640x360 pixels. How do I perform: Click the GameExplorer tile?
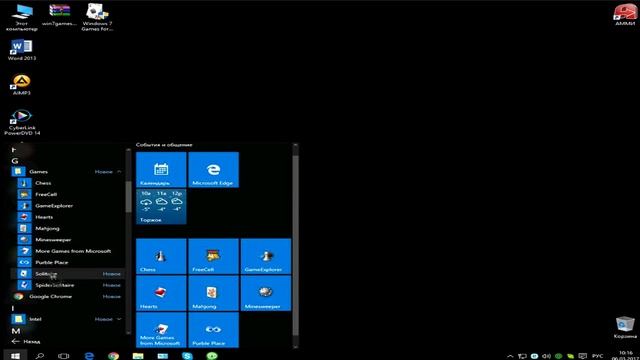tap(266, 256)
